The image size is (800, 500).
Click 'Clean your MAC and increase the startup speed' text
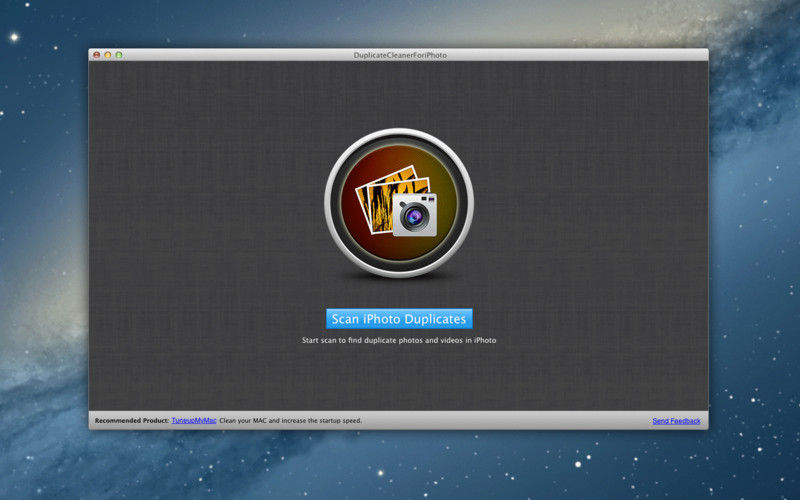[291, 420]
